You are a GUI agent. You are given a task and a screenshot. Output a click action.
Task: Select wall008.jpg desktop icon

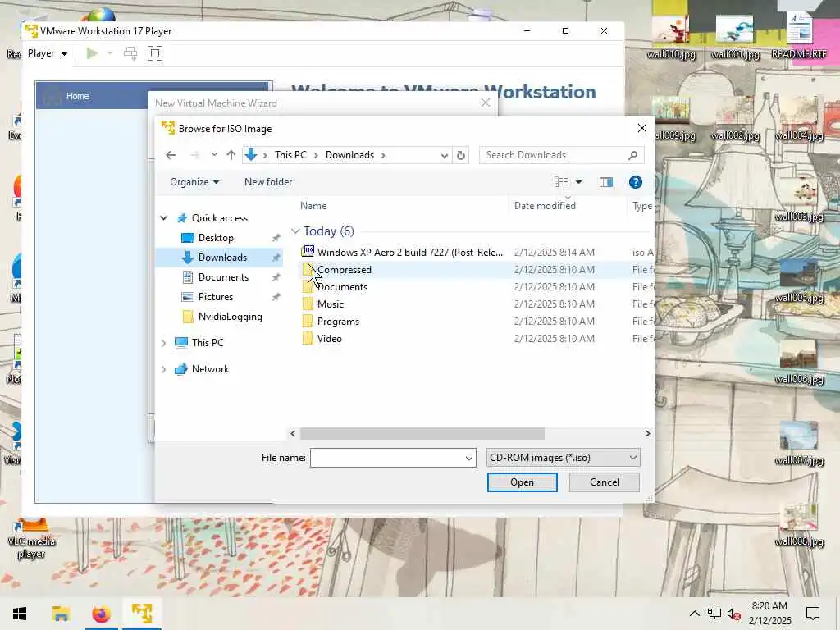[799, 525]
